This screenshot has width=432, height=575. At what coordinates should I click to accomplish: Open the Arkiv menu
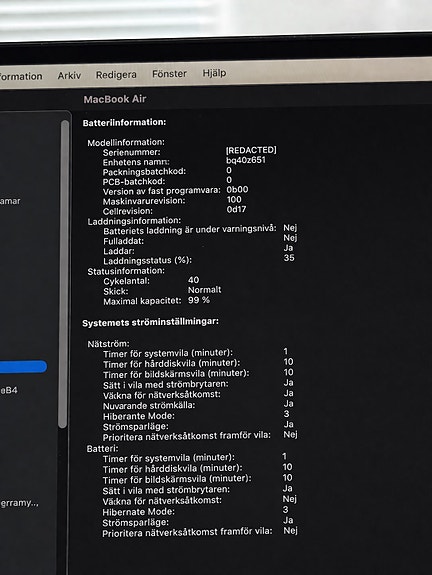click(x=69, y=76)
